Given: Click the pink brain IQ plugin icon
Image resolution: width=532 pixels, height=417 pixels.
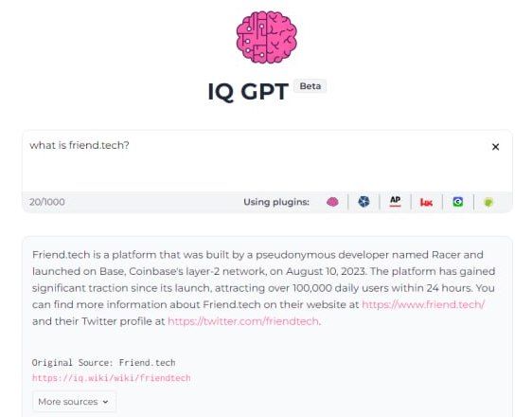Looking at the screenshot, I should coord(332,202).
